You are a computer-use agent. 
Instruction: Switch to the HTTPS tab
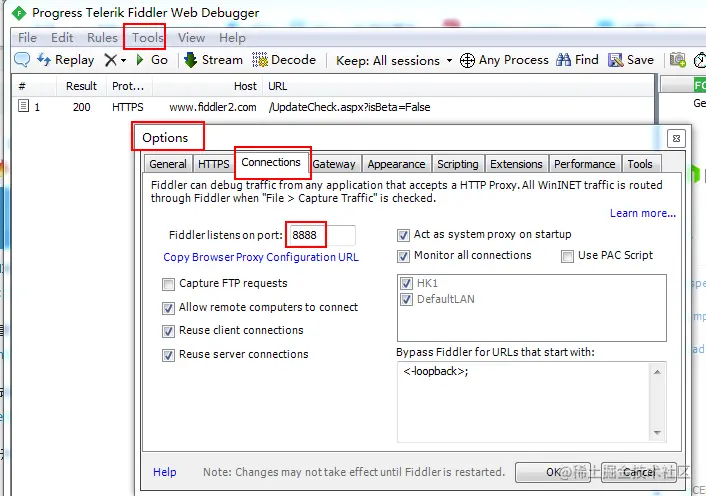tap(214, 164)
